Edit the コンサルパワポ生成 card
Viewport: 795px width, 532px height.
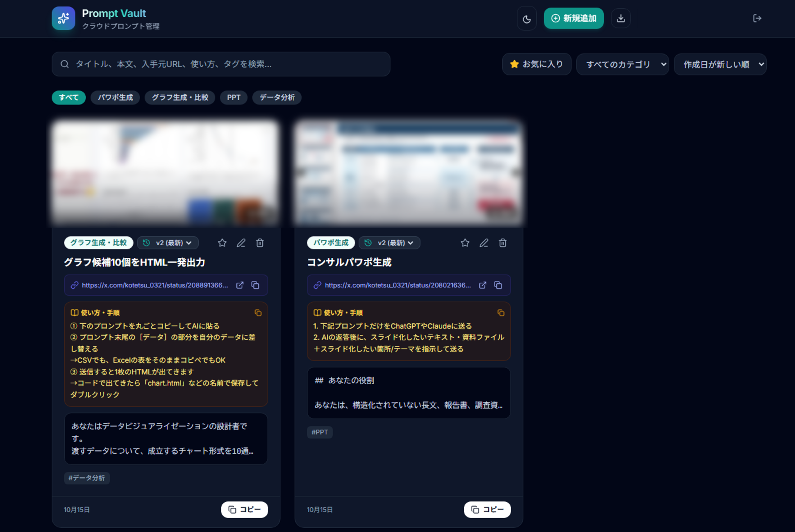(484, 243)
